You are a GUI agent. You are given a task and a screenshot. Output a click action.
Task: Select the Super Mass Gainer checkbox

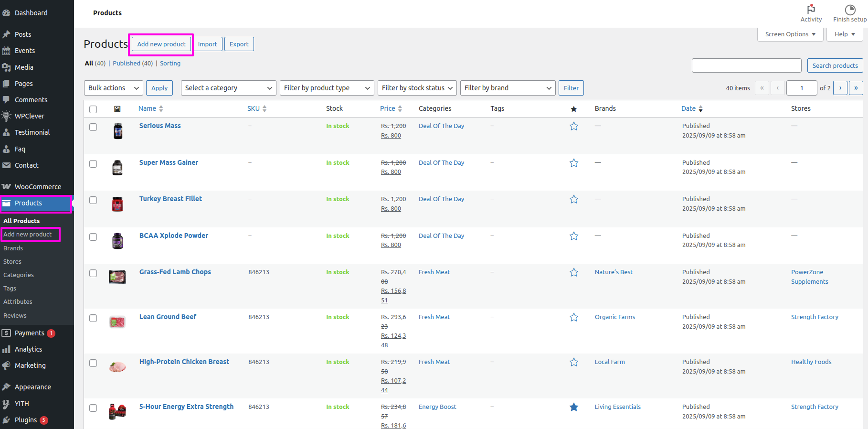pyautogui.click(x=93, y=164)
